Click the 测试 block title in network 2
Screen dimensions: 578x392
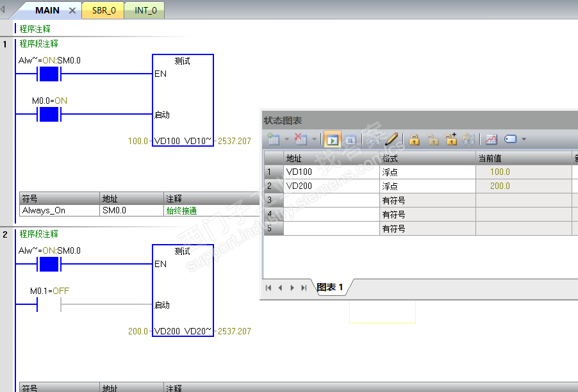[x=183, y=251]
